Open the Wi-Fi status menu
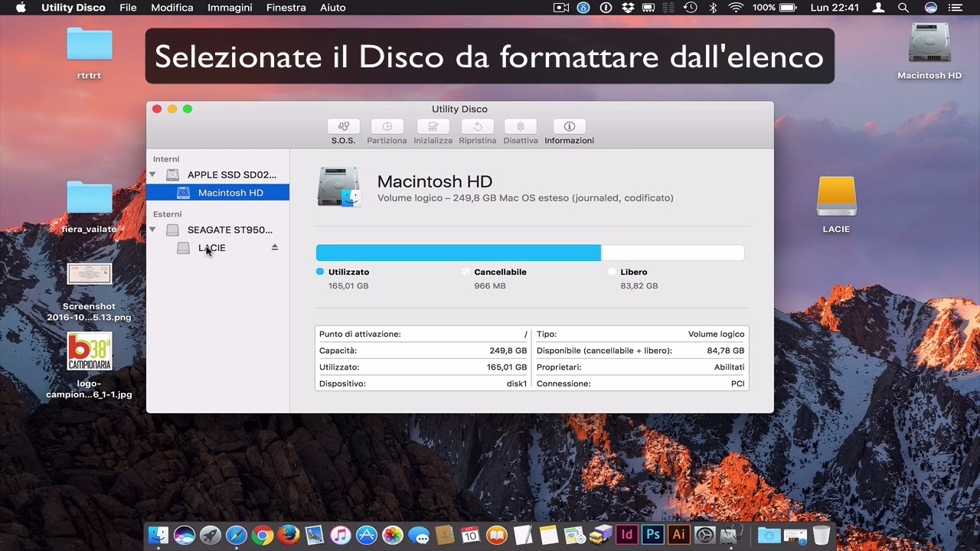Screen dimensions: 980x551 click(736, 8)
